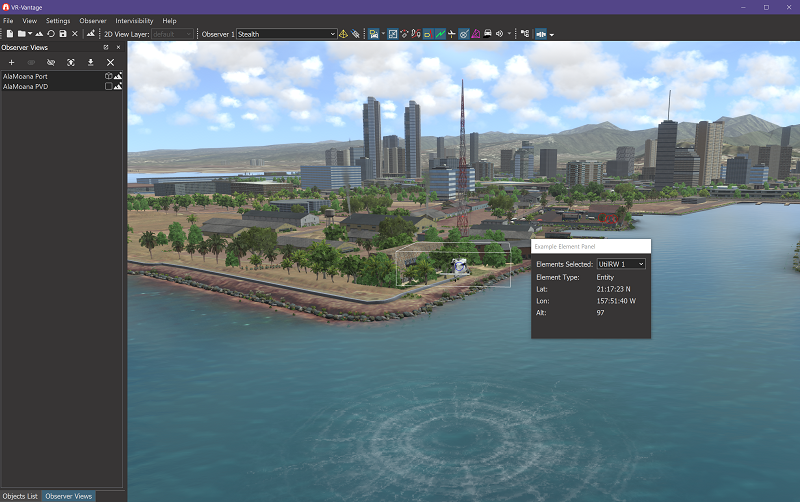Viewport: 800px width, 502px height.
Task: Click the download arrow icon in Observer Views
Action: (90, 62)
